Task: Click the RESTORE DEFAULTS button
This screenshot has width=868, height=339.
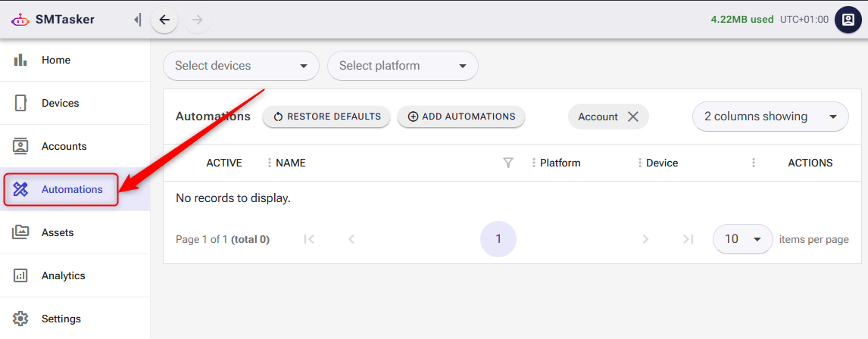Action: 326,117
